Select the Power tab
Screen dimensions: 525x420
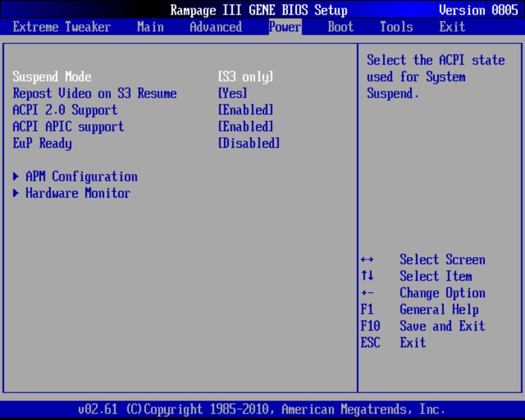pos(285,27)
